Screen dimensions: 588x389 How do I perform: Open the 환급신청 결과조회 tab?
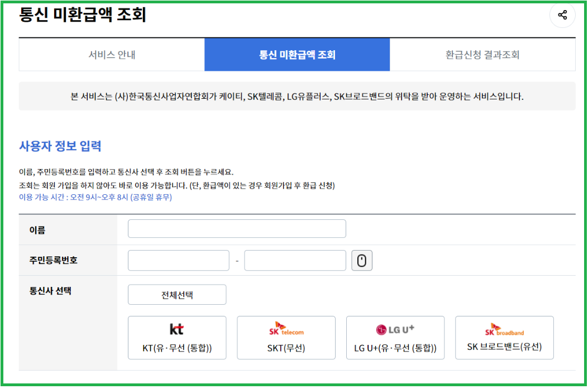click(482, 54)
